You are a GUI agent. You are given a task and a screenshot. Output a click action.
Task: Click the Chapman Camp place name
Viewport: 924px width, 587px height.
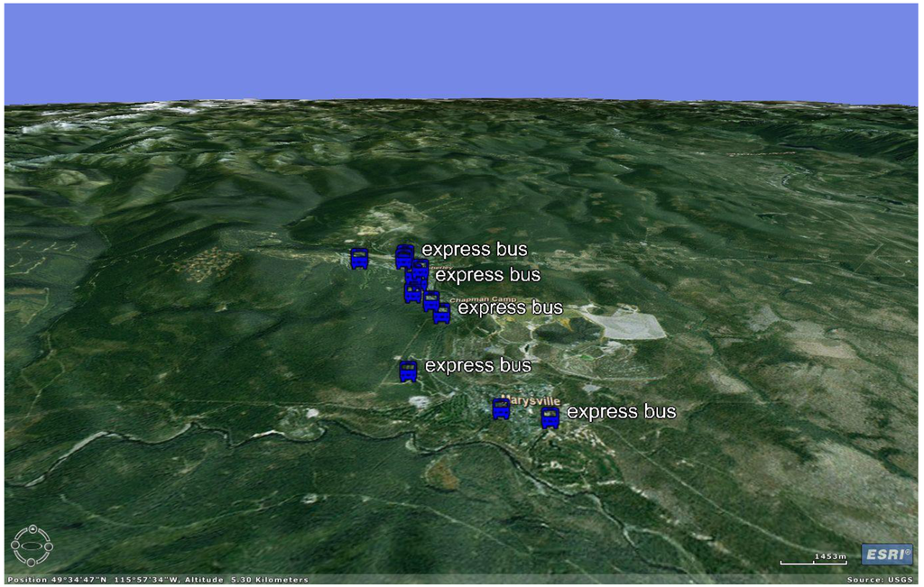[483, 299]
